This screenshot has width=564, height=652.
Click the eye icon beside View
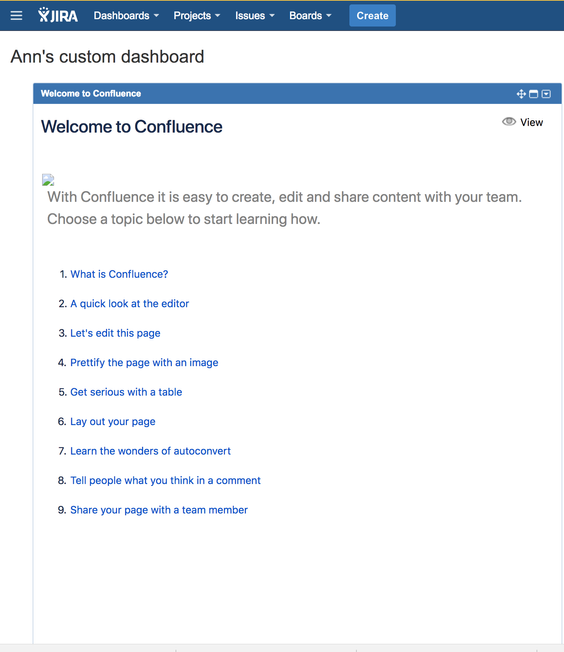pyautogui.click(x=509, y=122)
